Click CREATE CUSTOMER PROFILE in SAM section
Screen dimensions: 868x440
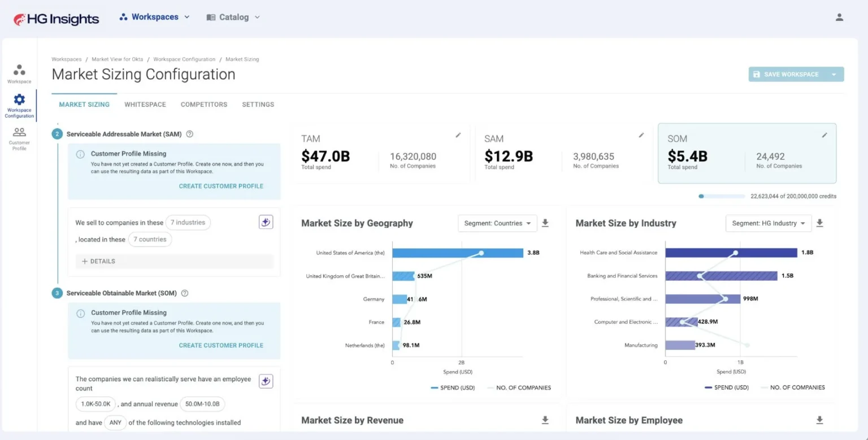pyautogui.click(x=221, y=186)
